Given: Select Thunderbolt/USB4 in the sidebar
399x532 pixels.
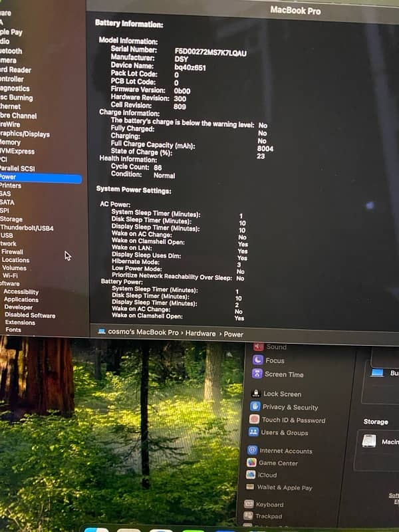Looking at the screenshot, I should 27,228.
